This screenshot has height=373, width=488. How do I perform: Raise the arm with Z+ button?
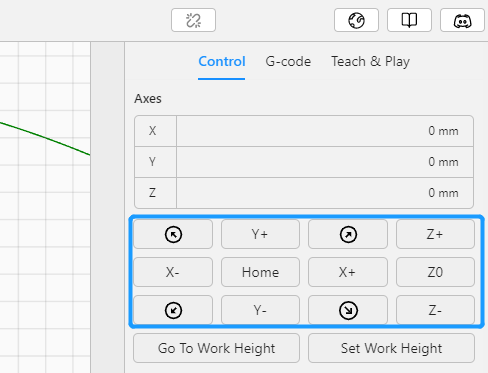tap(435, 234)
